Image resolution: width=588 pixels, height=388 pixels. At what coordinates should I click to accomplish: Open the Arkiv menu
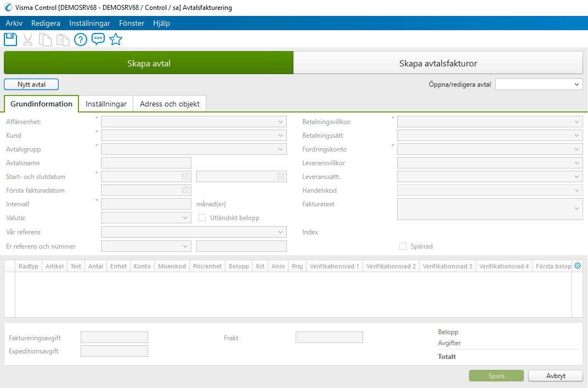pos(14,23)
